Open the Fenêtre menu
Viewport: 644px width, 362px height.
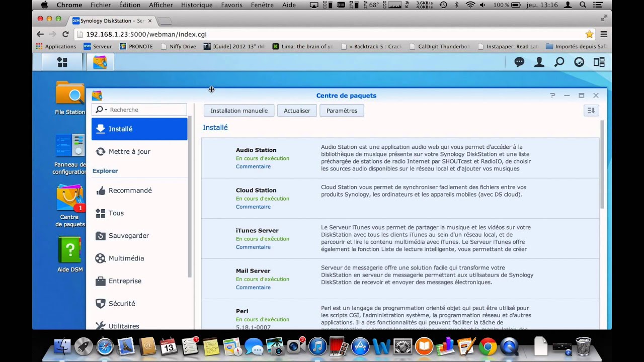pos(262,5)
